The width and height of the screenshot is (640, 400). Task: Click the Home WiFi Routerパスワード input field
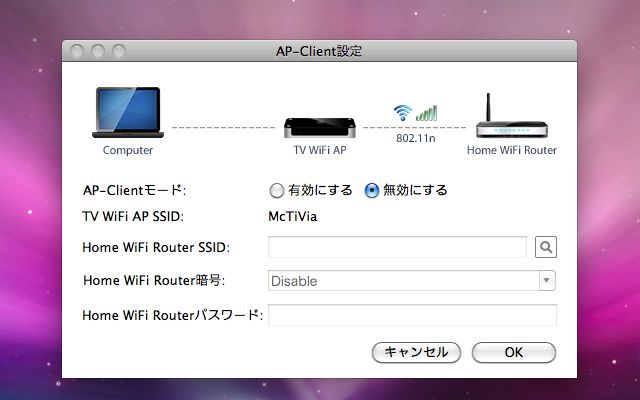(x=412, y=315)
